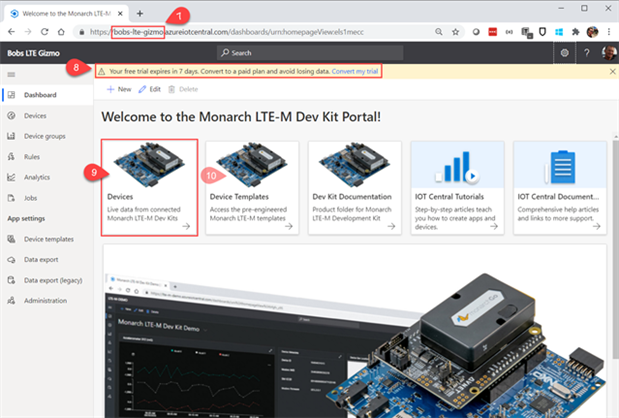Open the Dev Kit Documentation tile
Screen dimensions: 619x418
click(x=355, y=188)
